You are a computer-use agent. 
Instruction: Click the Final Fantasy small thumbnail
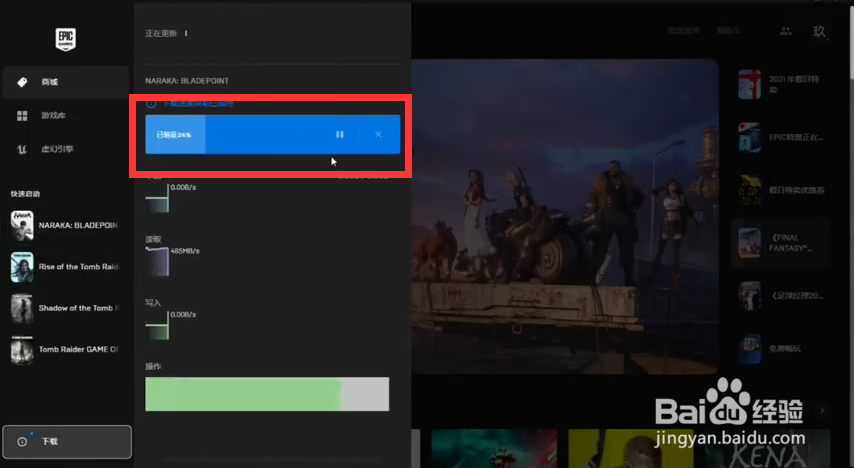pos(749,243)
